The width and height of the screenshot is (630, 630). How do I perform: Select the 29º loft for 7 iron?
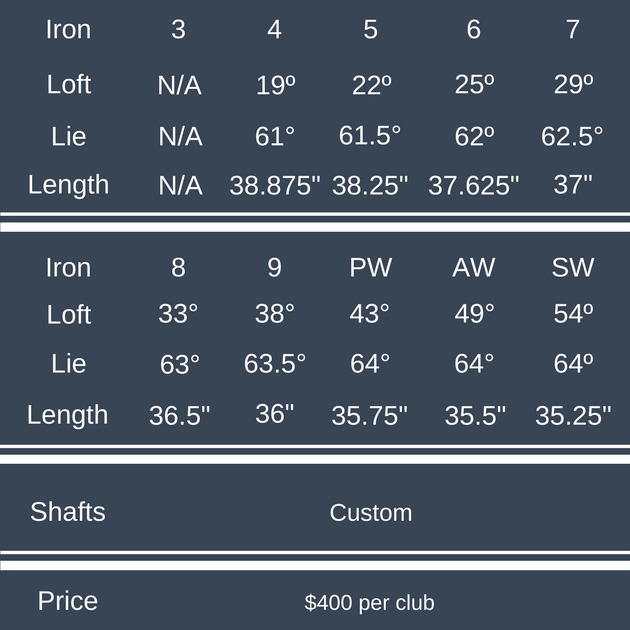573,85
